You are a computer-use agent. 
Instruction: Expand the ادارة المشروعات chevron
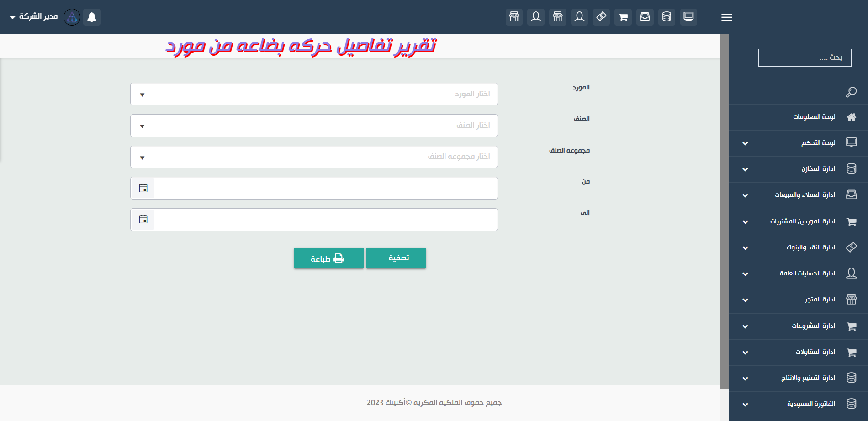(x=745, y=326)
